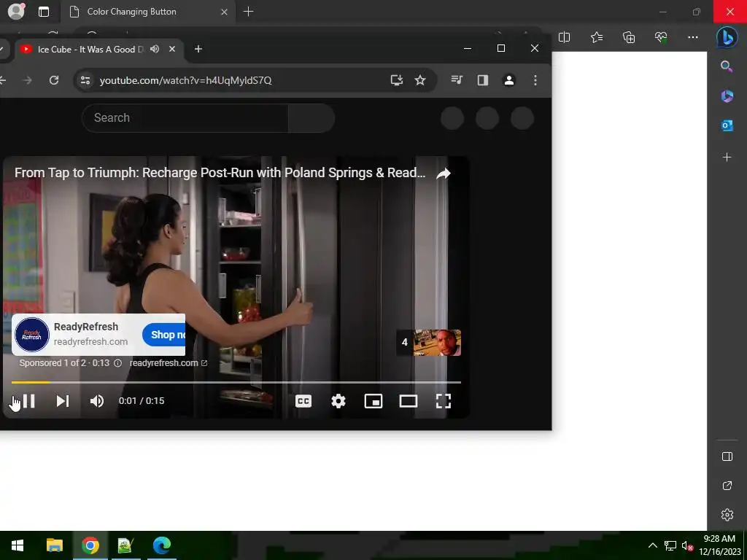View site information in Chrome address bar

85,80
